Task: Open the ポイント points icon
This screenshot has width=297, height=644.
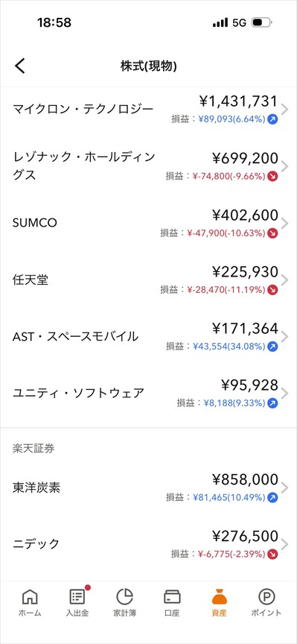Action: 266,596
